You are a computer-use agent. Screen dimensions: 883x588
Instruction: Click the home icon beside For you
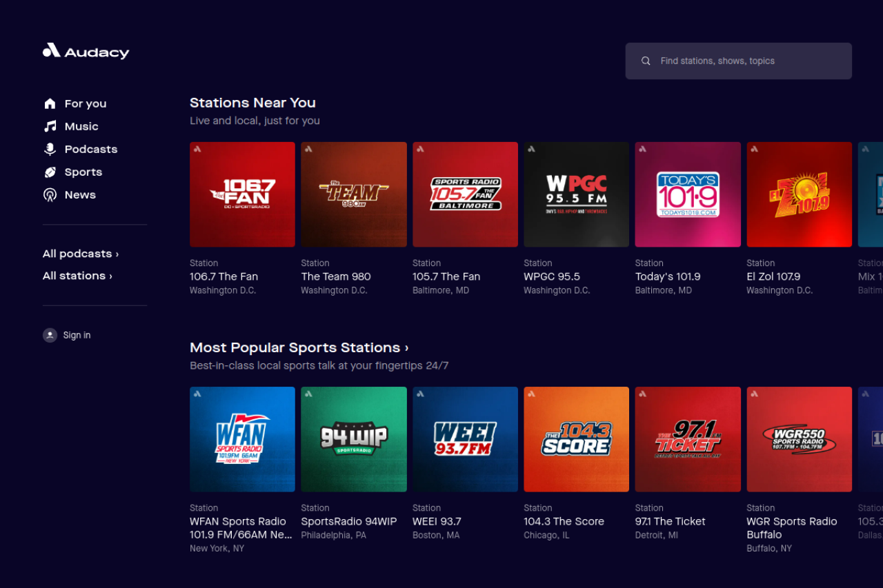50,103
